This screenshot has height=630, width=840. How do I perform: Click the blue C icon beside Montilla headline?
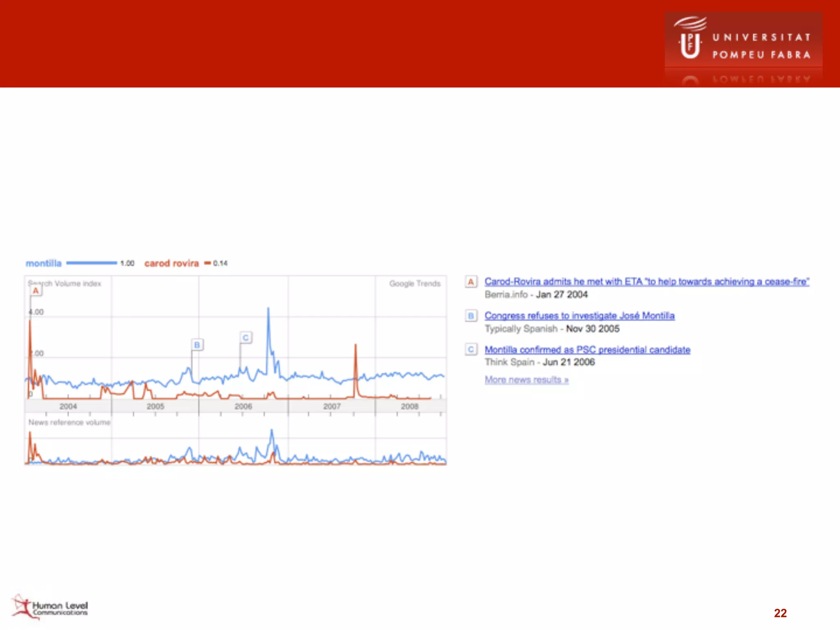pyautogui.click(x=471, y=349)
